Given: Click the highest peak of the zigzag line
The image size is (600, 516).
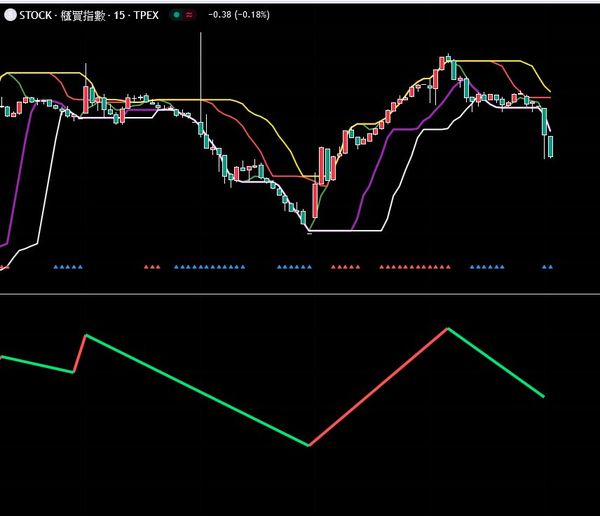Looking at the screenshot, I should click(x=448, y=328).
